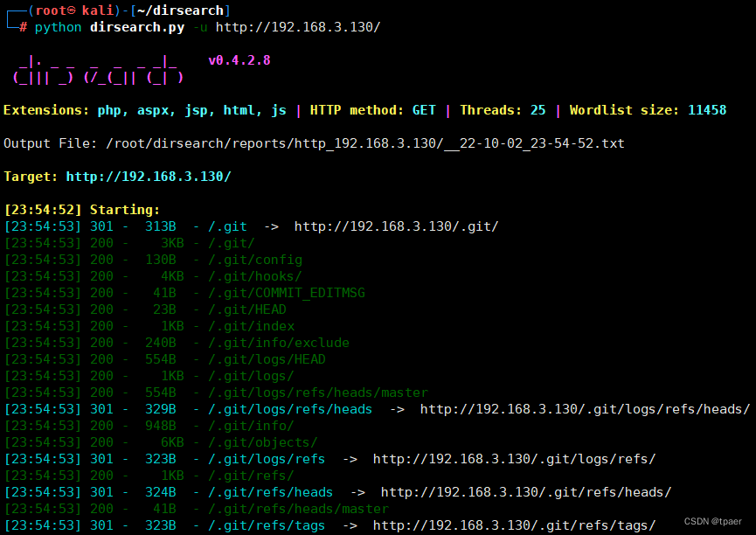Click the /.git/info/ 948B result
This screenshot has width=756, height=535.
[251, 426]
